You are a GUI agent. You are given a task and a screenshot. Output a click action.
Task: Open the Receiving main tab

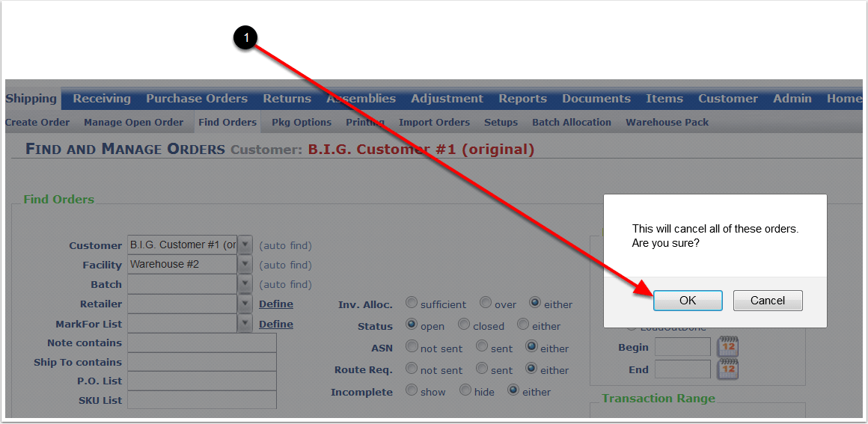[x=102, y=99]
